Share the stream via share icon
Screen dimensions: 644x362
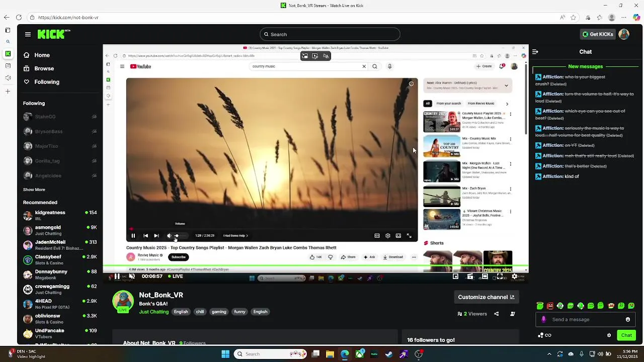click(x=496, y=314)
